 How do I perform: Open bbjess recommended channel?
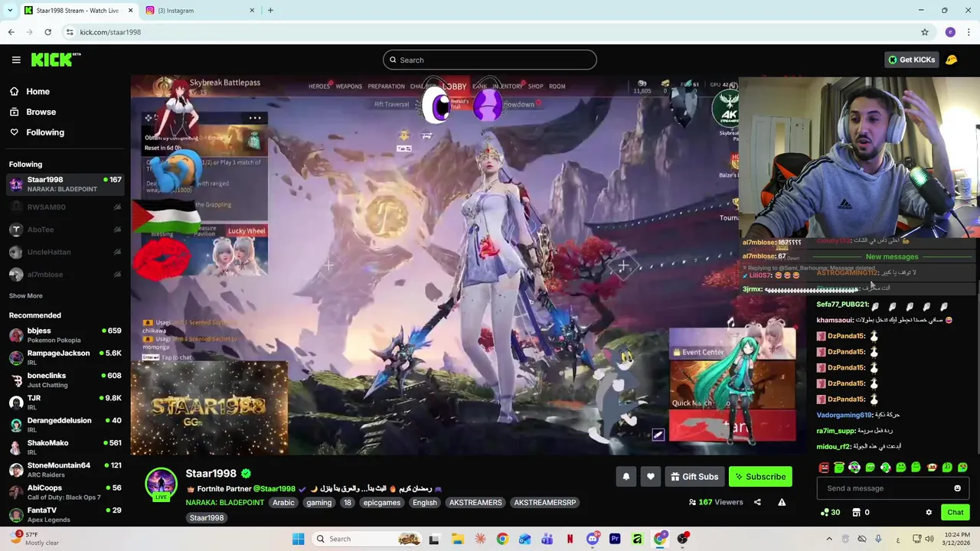tap(65, 334)
